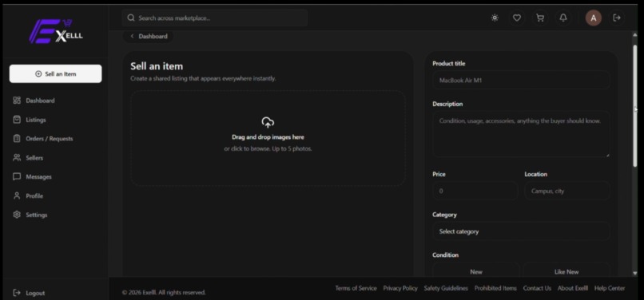Click the Price input field
644x300 pixels.
475,191
